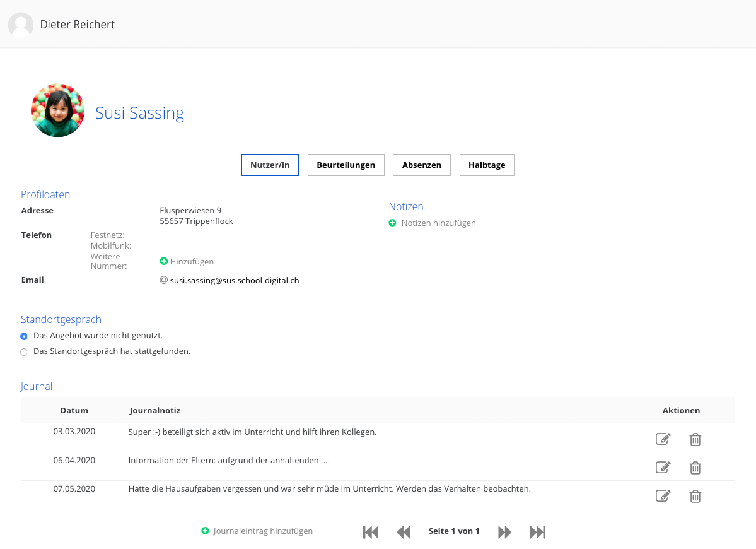Edit the 06.04.2020 journal entry
This screenshot has width=756, height=549.
[x=663, y=468]
